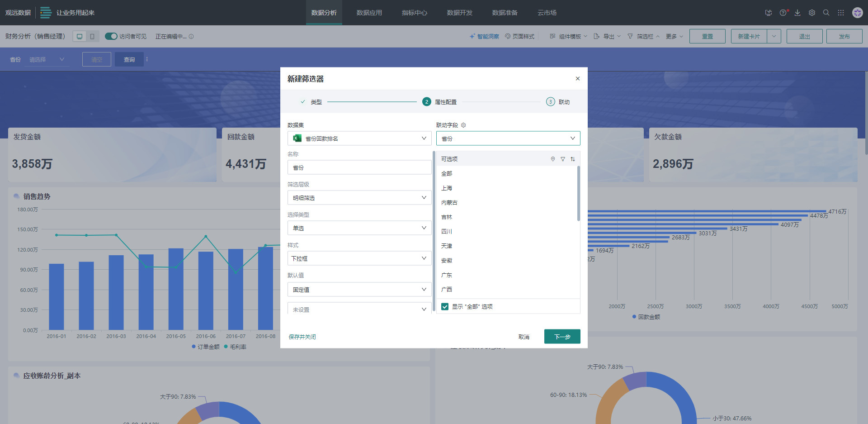Toggle the 访问者可见 switch
Image resolution: width=868 pixels, height=424 pixels.
pos(111,36)
